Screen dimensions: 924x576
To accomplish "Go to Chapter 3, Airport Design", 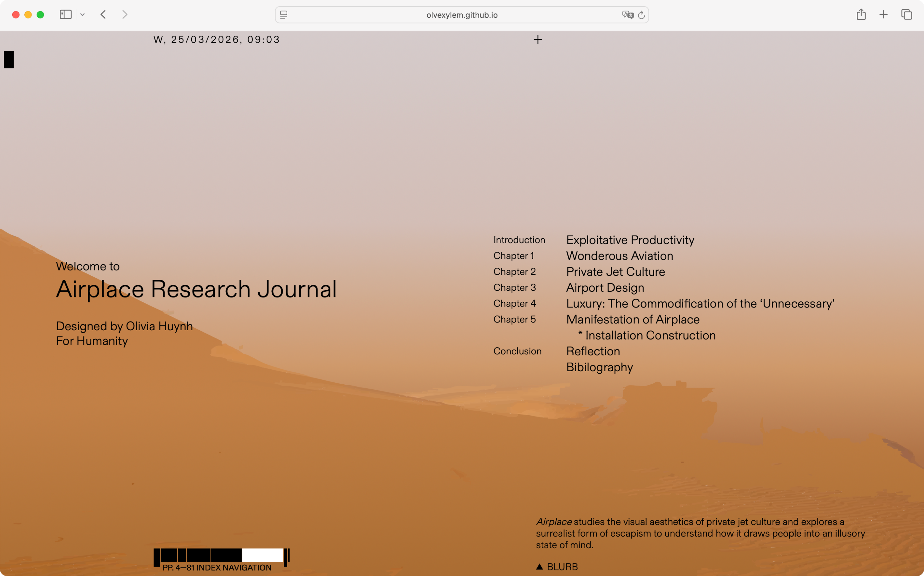I will coord(605,288).
